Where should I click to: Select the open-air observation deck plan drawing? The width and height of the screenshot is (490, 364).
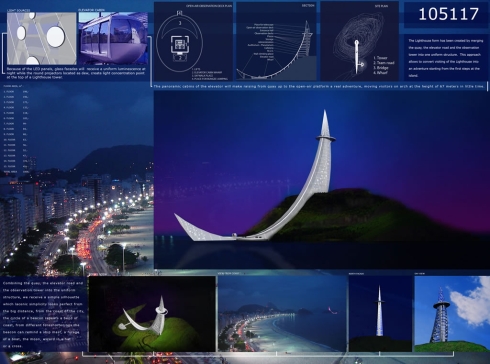pos(193,41)
